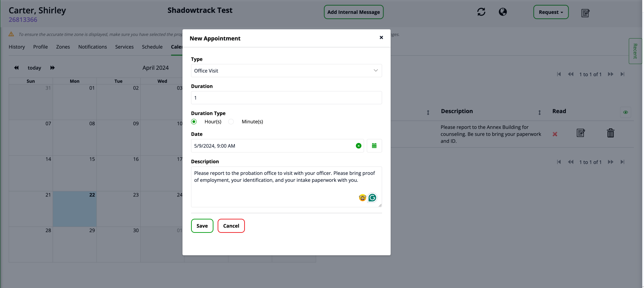Open the calendar date picker icon

(374, 146)
